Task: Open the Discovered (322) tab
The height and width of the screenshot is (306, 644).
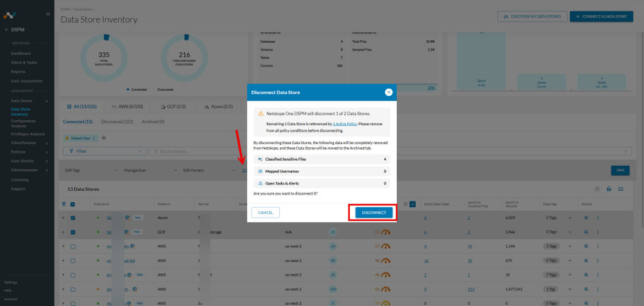Action: (x=116, y=122)
